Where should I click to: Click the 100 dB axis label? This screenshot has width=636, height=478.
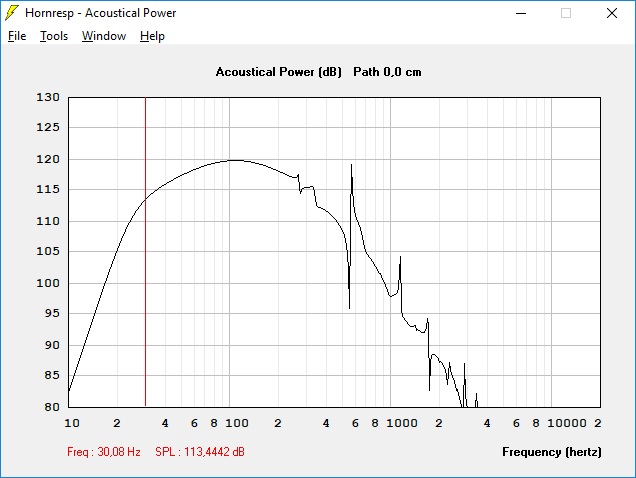click(48, 283)
